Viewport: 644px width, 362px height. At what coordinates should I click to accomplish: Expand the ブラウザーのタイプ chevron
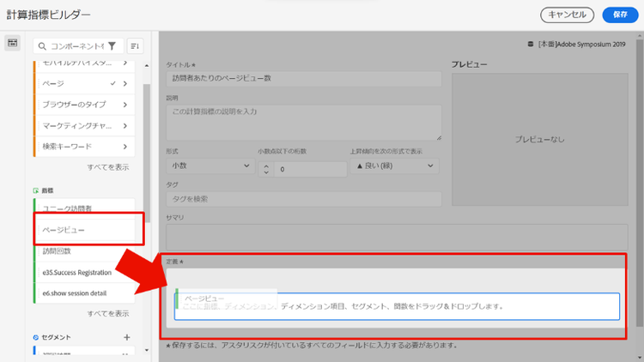click(125, 105)
